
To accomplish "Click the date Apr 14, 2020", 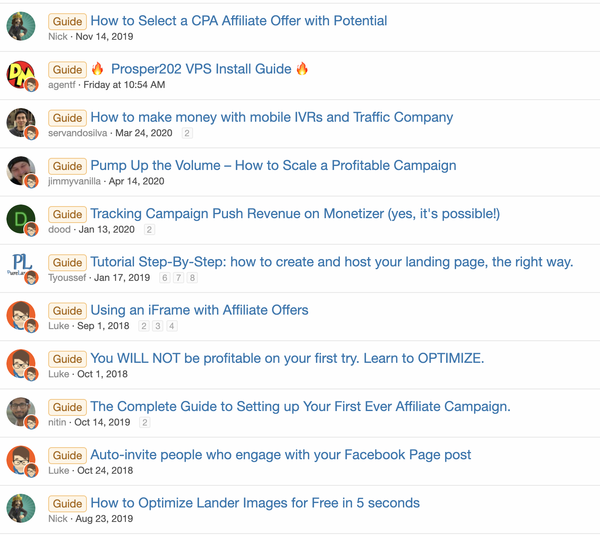I will click(137, 181).
